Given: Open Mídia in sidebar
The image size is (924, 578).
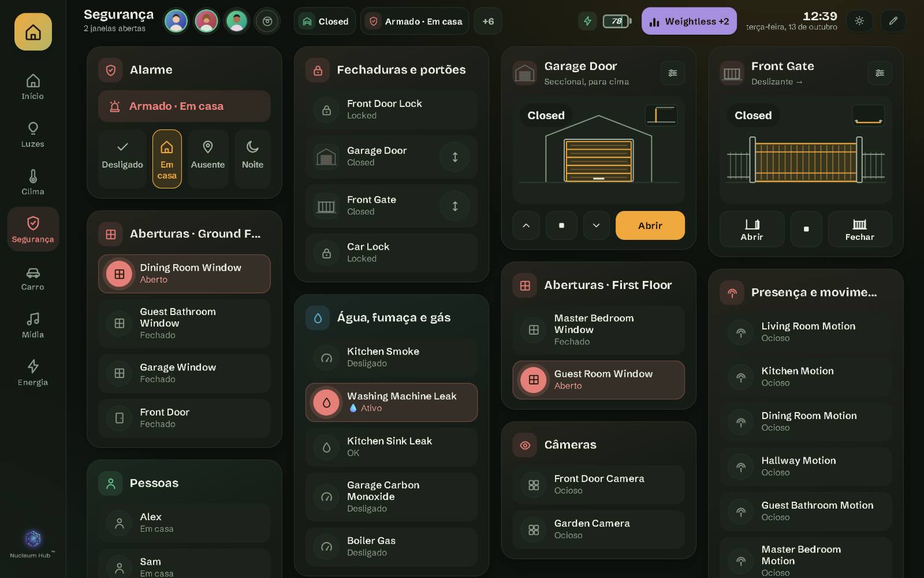Looking at the screenshot, I should 33,325.
